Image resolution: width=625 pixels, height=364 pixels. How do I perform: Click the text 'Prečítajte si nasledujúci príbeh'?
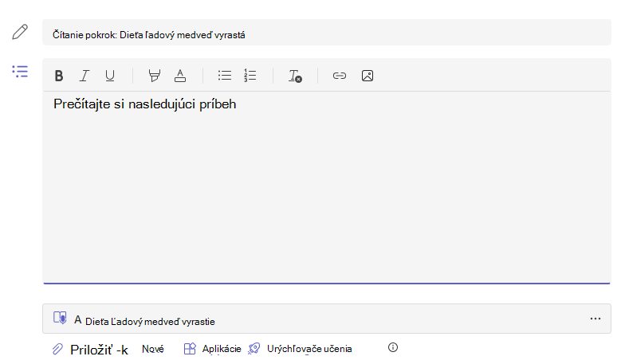(x=145, y=104)
